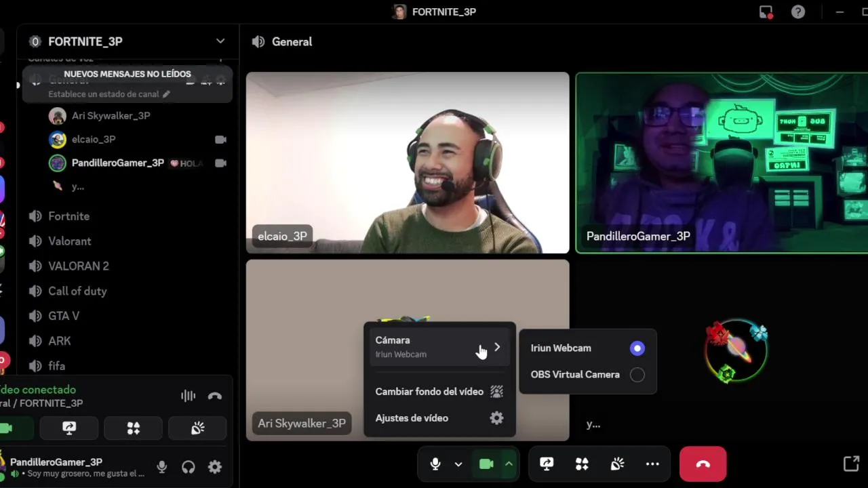Click the Ari Skywalker_3P name label
This screenshot has width=868, height=488.
point(302,424)
